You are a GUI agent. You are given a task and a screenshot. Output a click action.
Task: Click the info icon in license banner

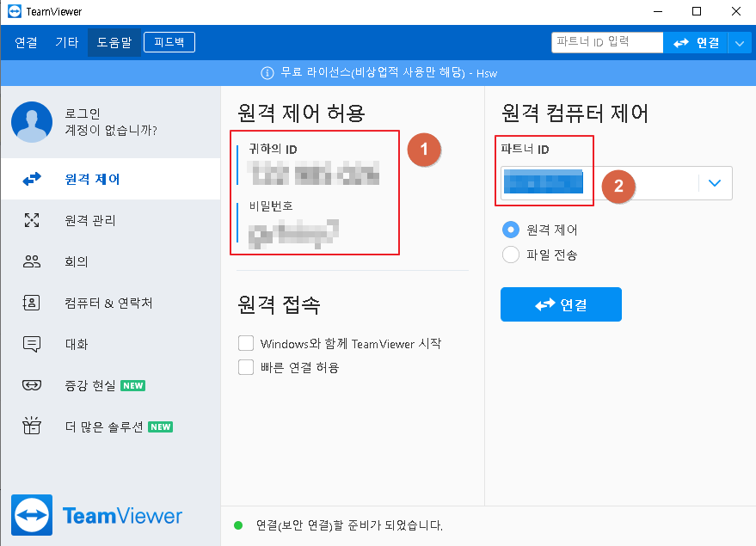click(267, 73)
